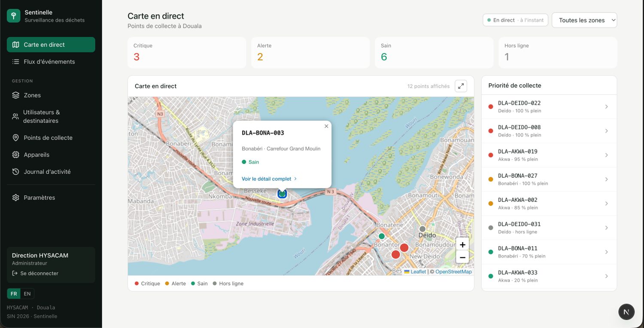The image size is (644, 328).
Task: Click the green status dot of DLA-AKWA-033
Action: tap(491, 276)
